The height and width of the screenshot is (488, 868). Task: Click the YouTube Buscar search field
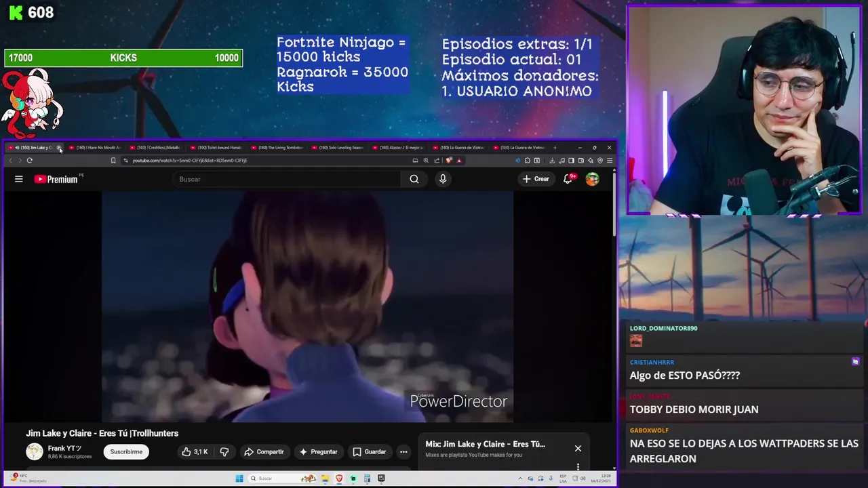pyautogui.click(x=288, y=179)
